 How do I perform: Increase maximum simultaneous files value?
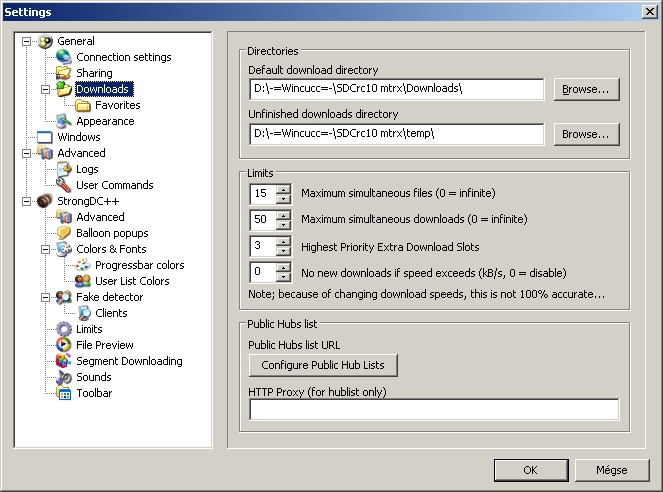[x=284, y=188]
